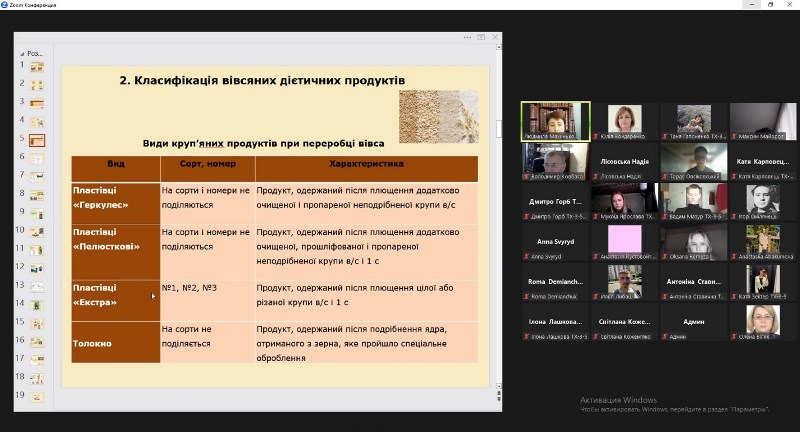Screen dimensions: 800x432
Task: Click slide scrollbar down arrow
Action: pos(498,386)
